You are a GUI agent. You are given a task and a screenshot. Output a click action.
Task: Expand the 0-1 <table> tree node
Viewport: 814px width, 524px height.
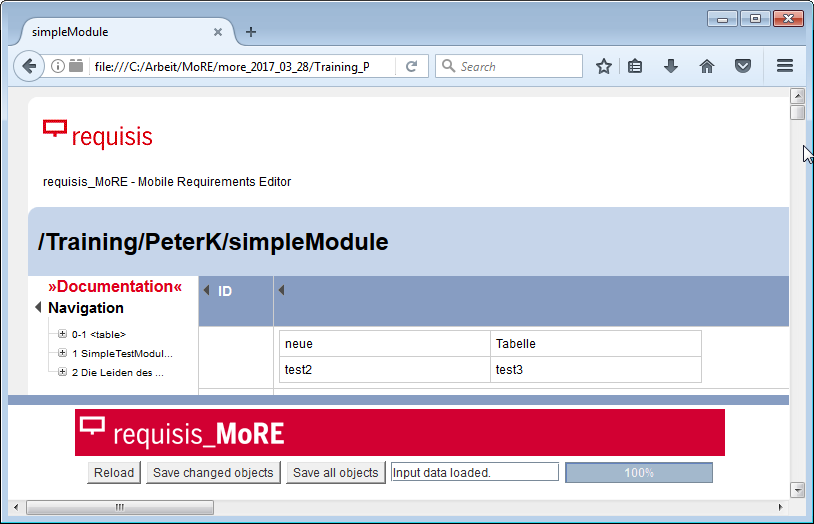[62, 333]
